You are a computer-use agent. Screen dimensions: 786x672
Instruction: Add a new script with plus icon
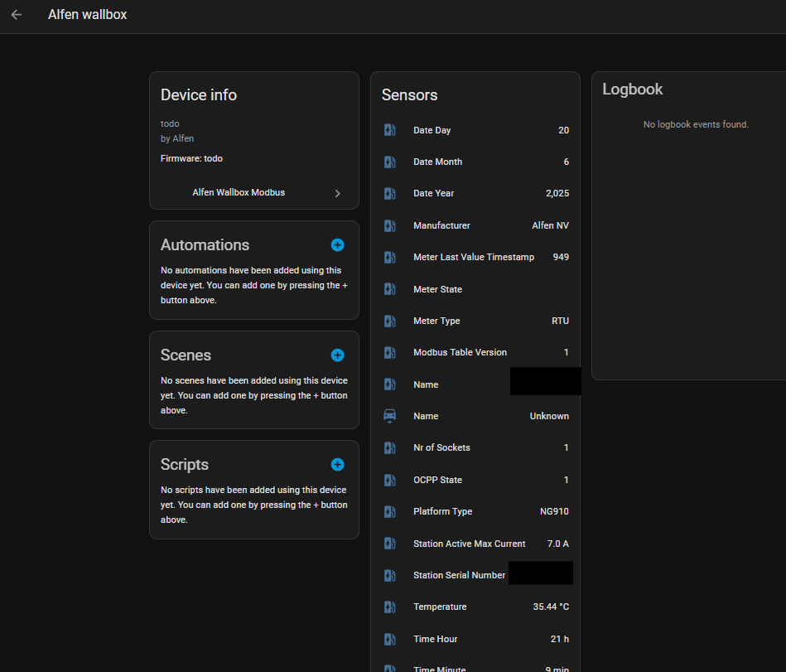tap(337, 465)
